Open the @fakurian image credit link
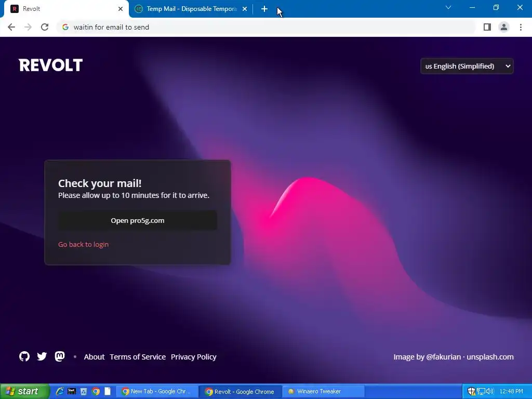Screen dimensions: 532x399 (x=444, y=357)
